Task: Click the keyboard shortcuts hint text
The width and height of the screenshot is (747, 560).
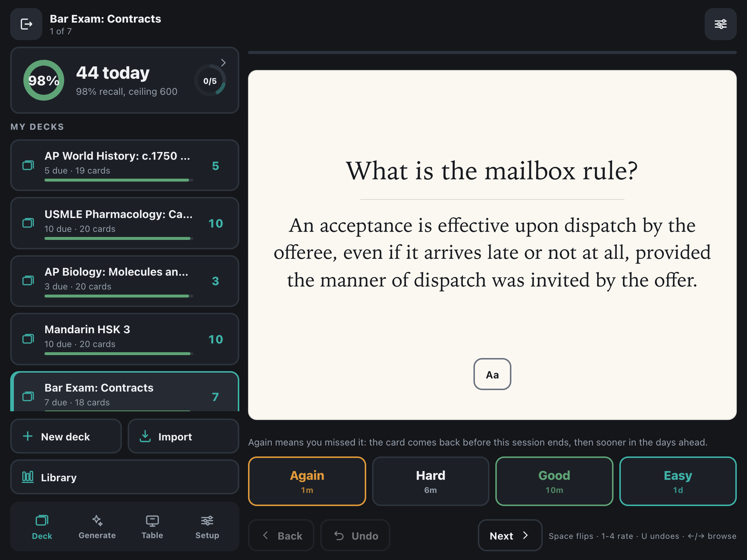Action: pyautogui.click(x=642, y=536)
